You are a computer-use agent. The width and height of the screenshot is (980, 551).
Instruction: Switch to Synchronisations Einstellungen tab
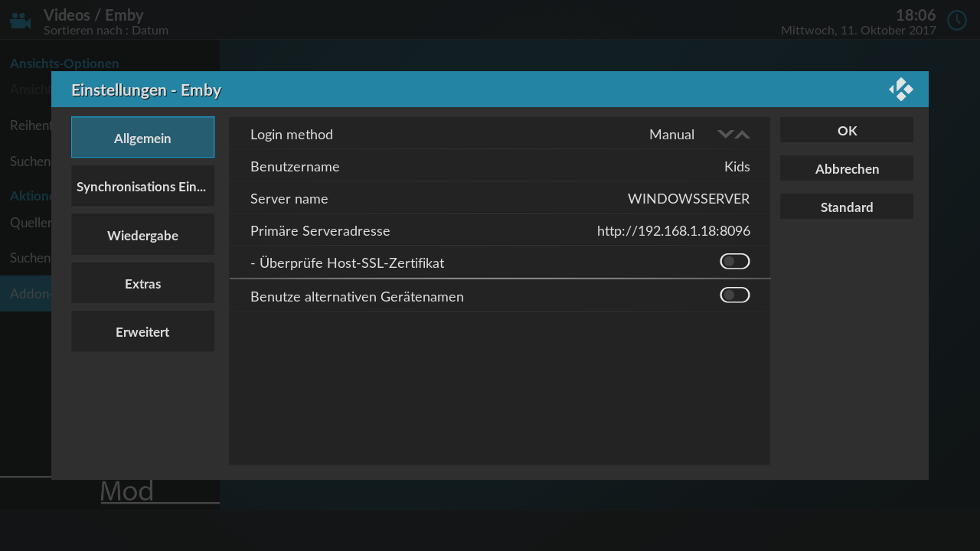142,186
